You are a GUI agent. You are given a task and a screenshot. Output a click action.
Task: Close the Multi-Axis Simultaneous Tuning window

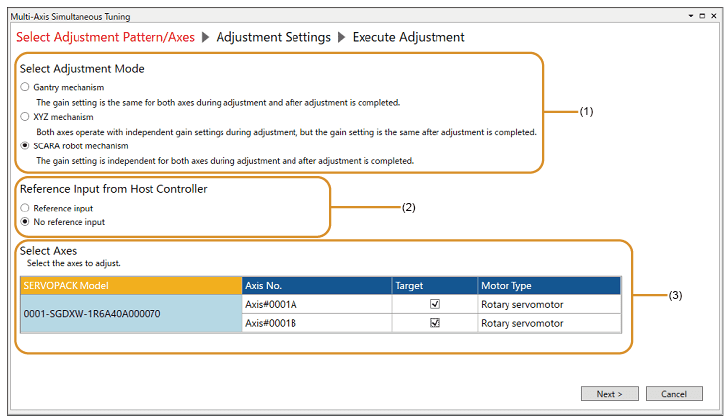pyautogui.click(x=713, y=17)
